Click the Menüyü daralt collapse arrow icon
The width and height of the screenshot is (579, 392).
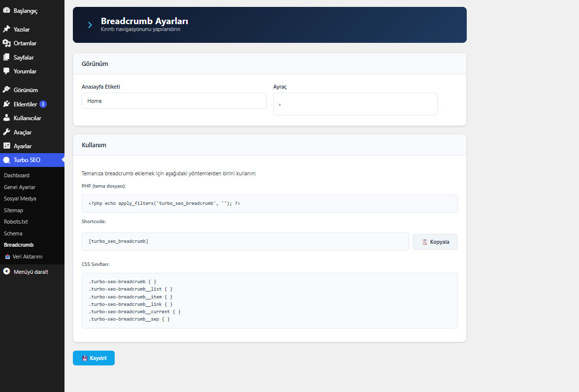pyautogui.click(x=6, y=271)
